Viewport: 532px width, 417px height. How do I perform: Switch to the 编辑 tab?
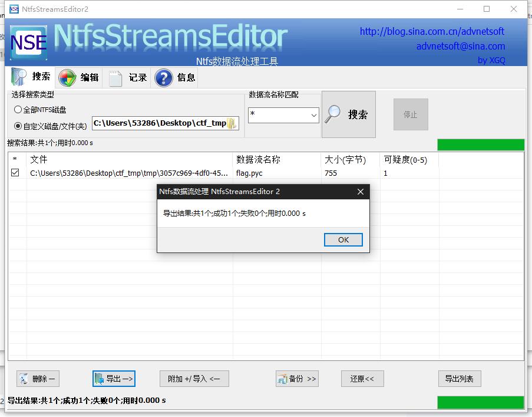(x=78, y=77)
